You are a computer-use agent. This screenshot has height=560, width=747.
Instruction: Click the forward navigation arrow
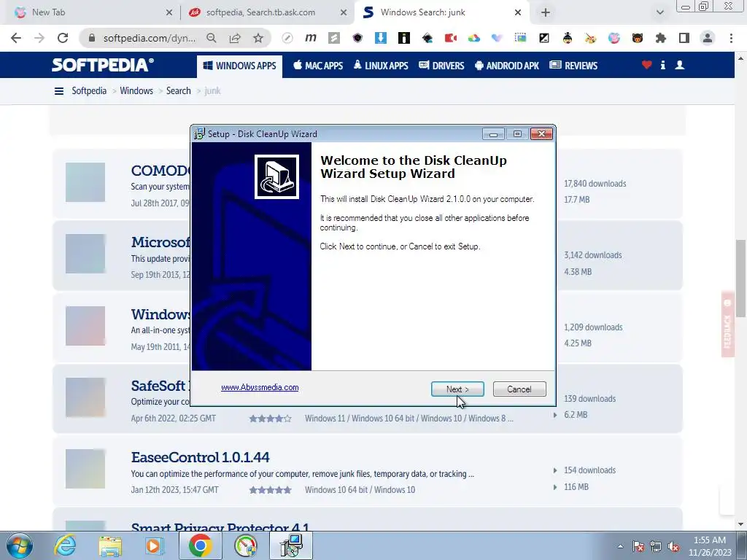pyautogui.click(x=39, y=38)
